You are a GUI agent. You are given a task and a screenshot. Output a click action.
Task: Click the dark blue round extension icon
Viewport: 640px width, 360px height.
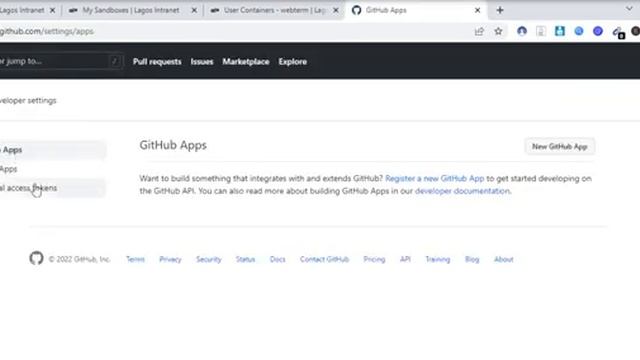pyautogui.click(x=598, y=31)
